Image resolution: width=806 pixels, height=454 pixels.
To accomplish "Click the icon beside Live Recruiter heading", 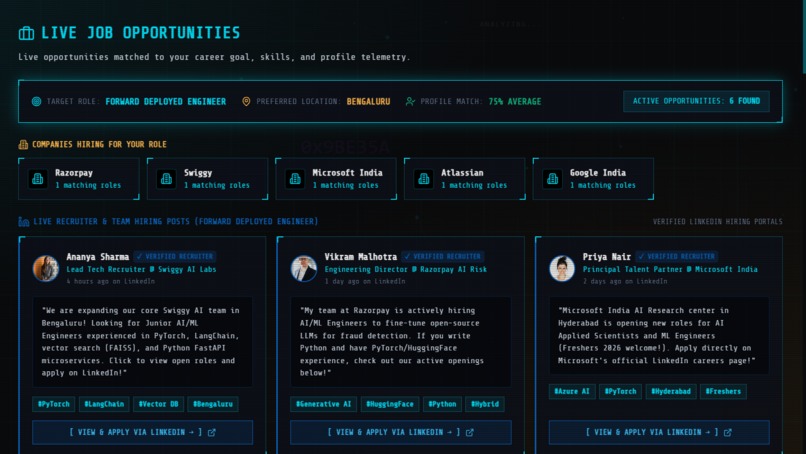I will (x=24, y=222).
